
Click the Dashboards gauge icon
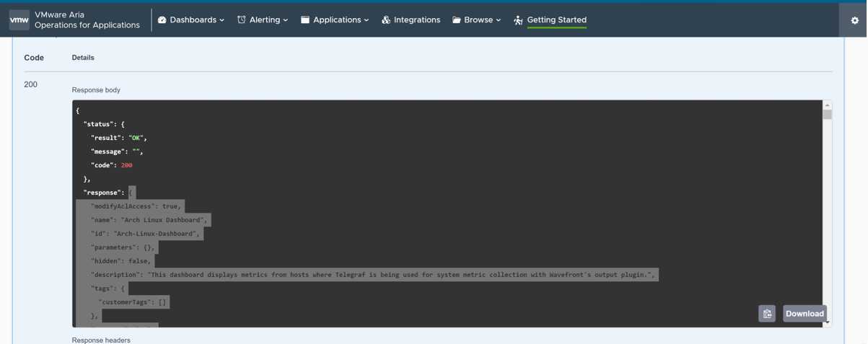[162, 20]
